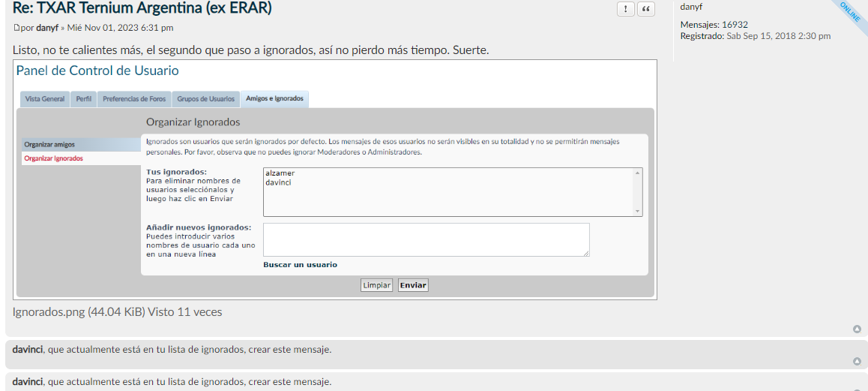The width and height of the screenshot is (868, 391).
Task: Click the report post exclamation icon
Action: pyautogui.click(x=626, y=9)
